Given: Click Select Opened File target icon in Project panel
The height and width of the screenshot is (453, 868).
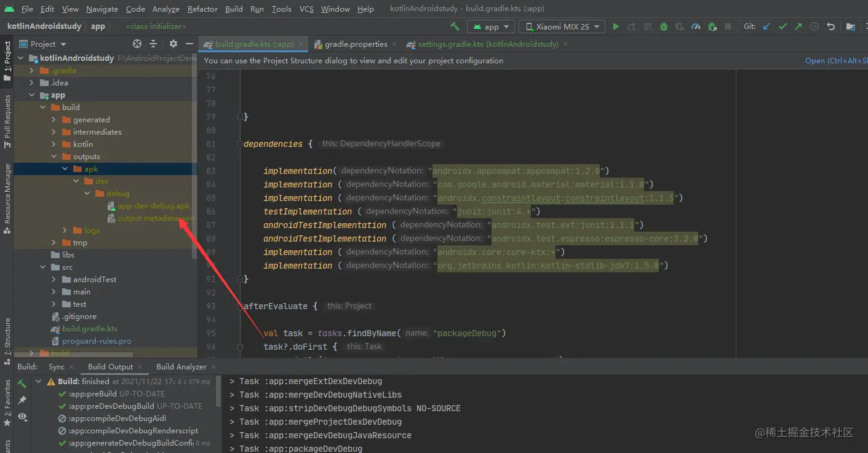Looking at the screenshot, I should click(x=137, y=44).
